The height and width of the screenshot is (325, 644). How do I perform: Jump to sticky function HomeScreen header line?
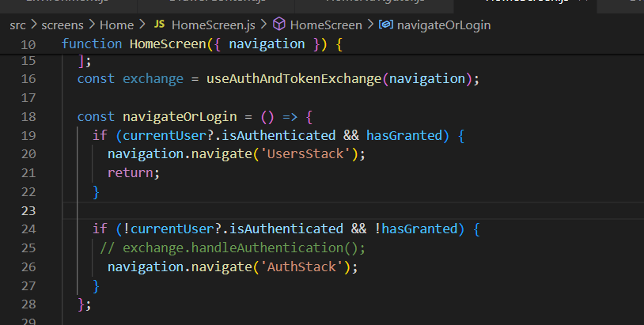point(202,44)
